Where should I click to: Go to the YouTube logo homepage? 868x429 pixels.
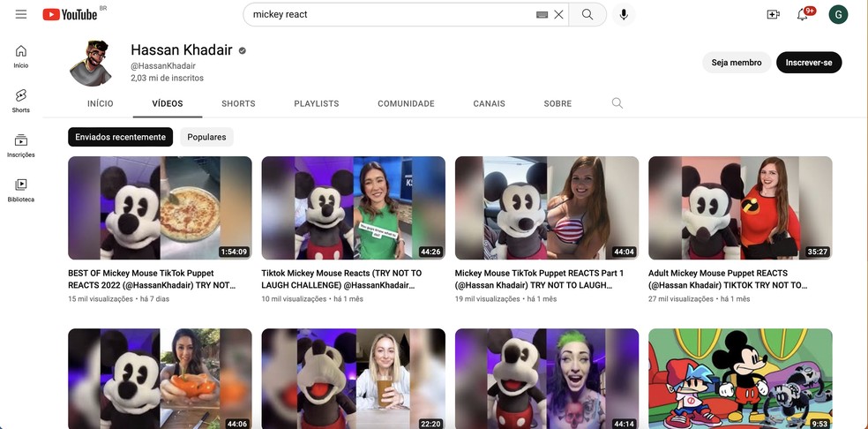70,14
